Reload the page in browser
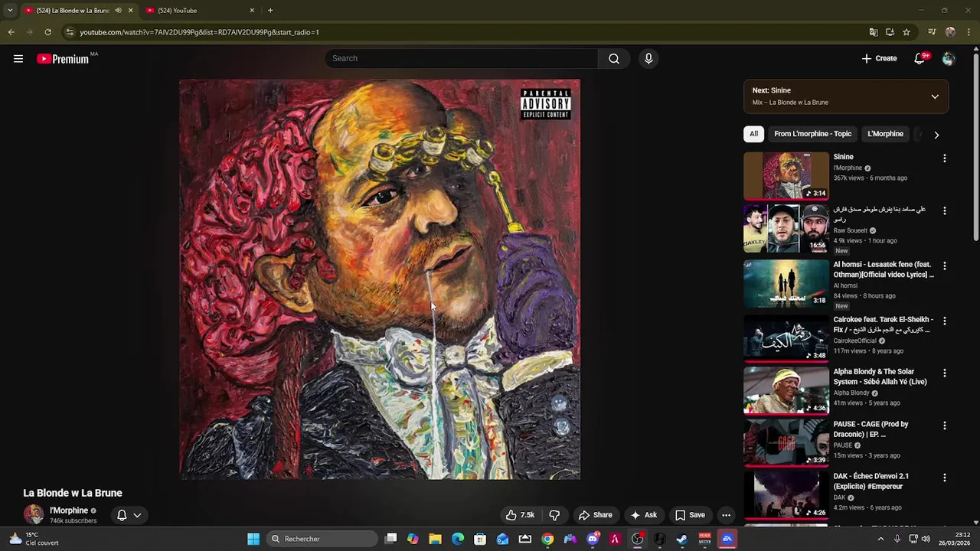 [x=47, y=32]
